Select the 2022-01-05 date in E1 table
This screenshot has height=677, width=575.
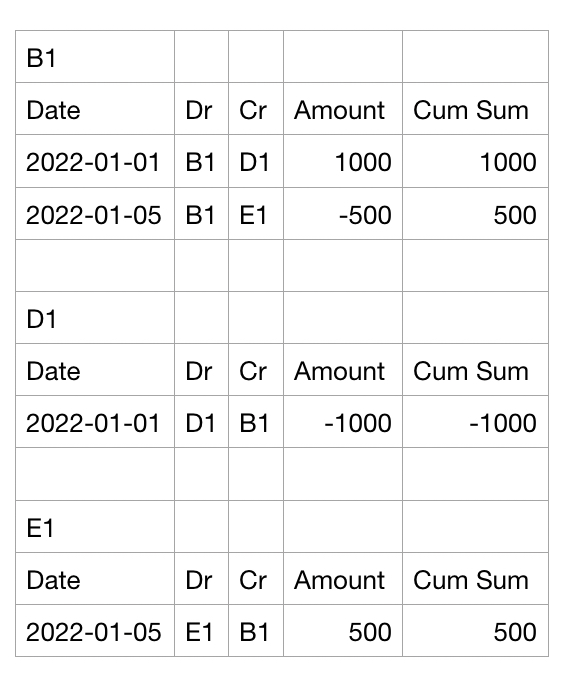[95, 631]
